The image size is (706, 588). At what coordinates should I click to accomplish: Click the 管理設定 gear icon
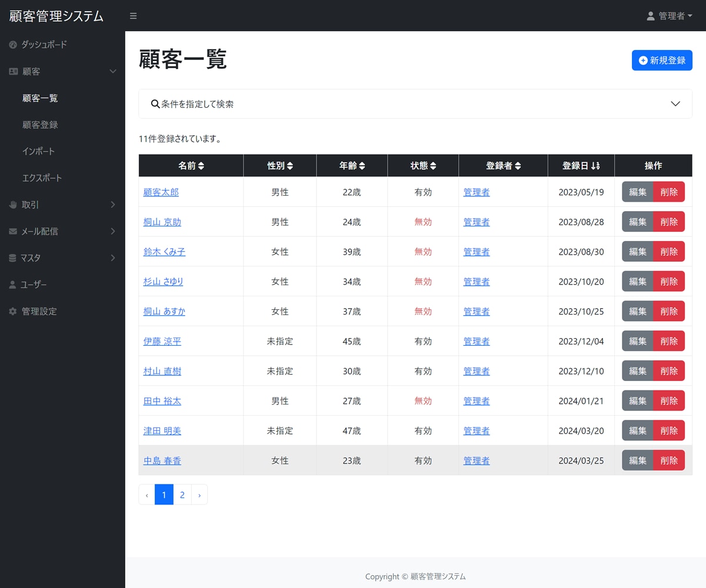pyautogui.click(x=13, y=312)
